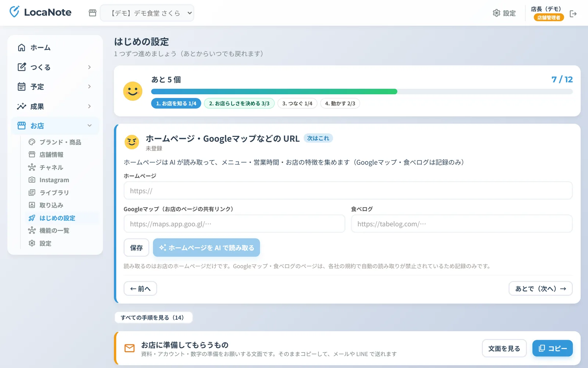This screenshot has height=368, width=588.
Task: Click the LocaNote logo
Action: point(40,12)
